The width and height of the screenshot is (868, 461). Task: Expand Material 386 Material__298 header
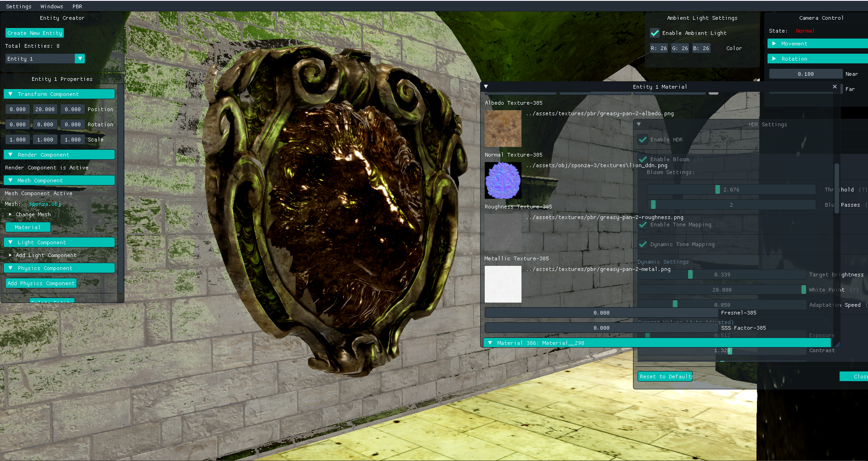657,343
